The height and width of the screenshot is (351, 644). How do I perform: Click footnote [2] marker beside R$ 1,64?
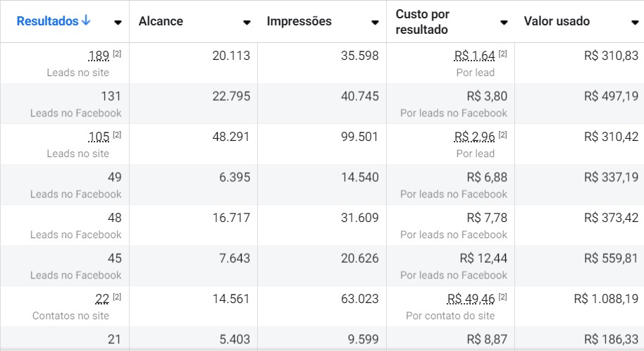502,54
